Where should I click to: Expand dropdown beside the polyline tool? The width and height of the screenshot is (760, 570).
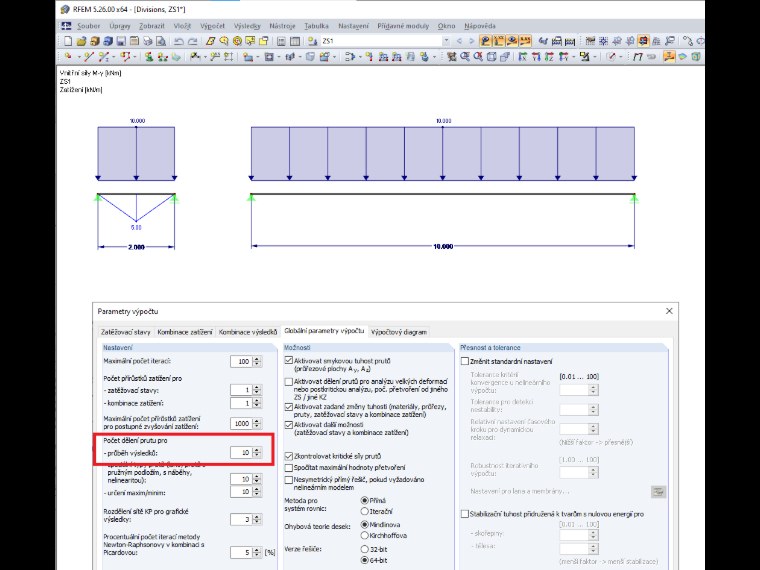(x=135, y=57)
